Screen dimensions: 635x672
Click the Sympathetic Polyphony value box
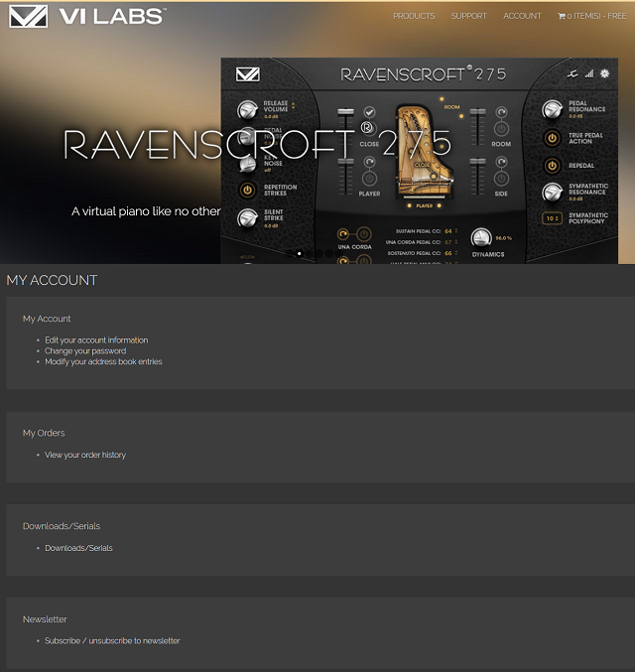[x=552, y=218]
